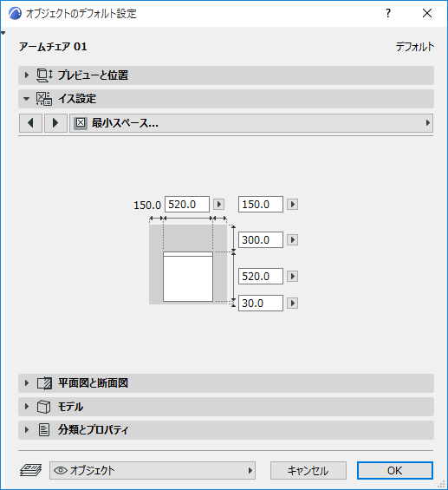448x490 pixels.
Task: Open the オブジェクト layer dropdown
Action: (x=153, y=470)
